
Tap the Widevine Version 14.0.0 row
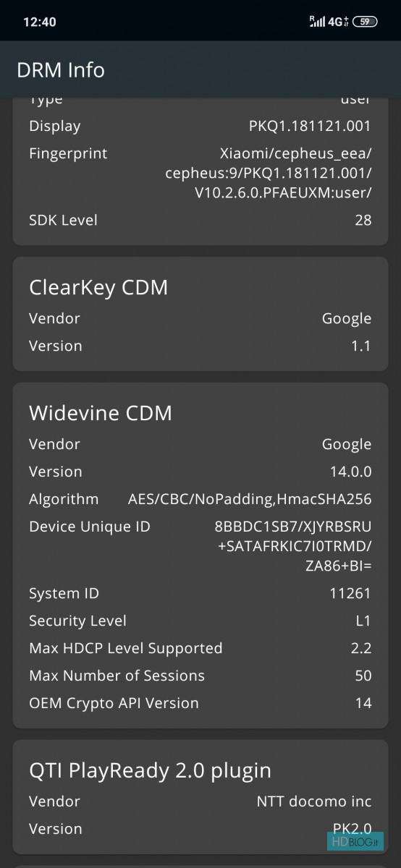tap(200, 472)
